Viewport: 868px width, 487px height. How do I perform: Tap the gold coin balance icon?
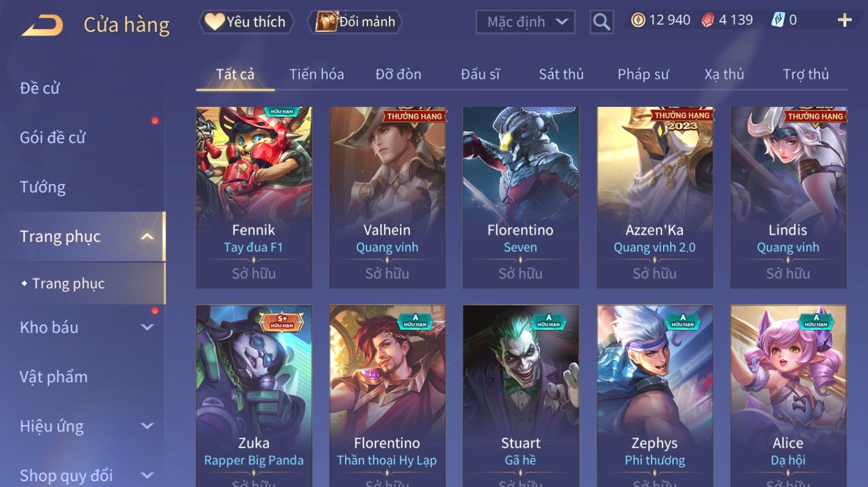click(x=638, y=20)
